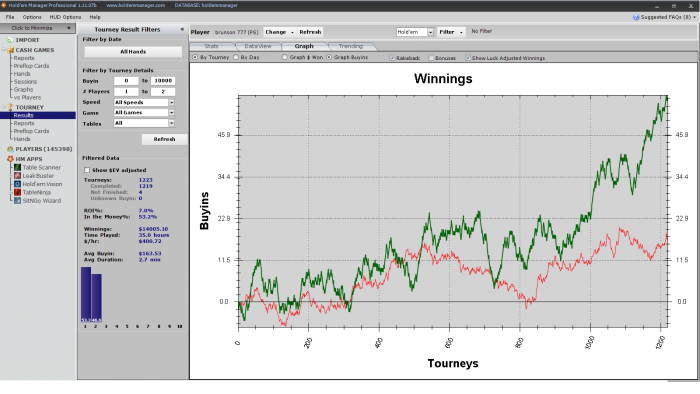Enable Show $EV adjusted checkbox

[87, 170]
